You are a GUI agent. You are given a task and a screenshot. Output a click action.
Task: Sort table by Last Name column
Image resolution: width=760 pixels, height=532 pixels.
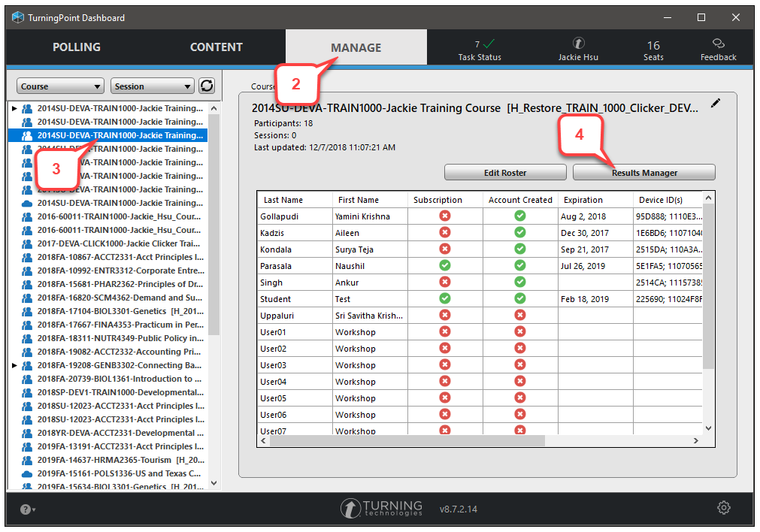[x=295, y=200]
